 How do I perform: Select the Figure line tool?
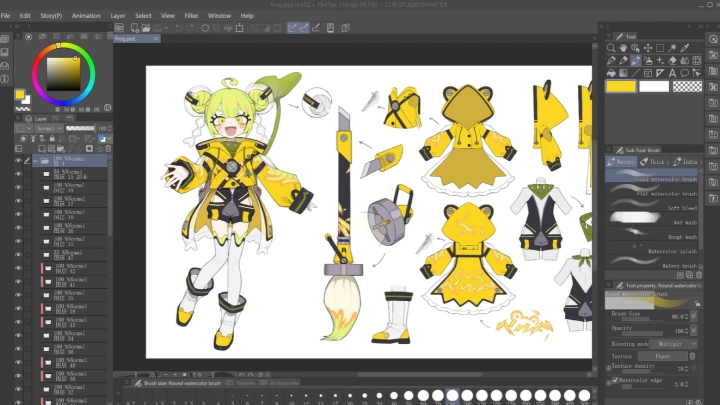tap(636, 73)
